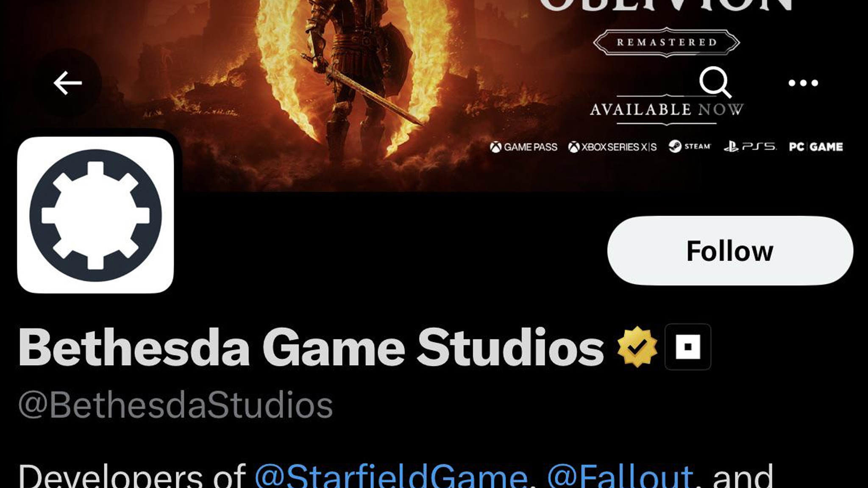
Task: Click the Steam logo in the banner
Action: [x=690, y=147]
